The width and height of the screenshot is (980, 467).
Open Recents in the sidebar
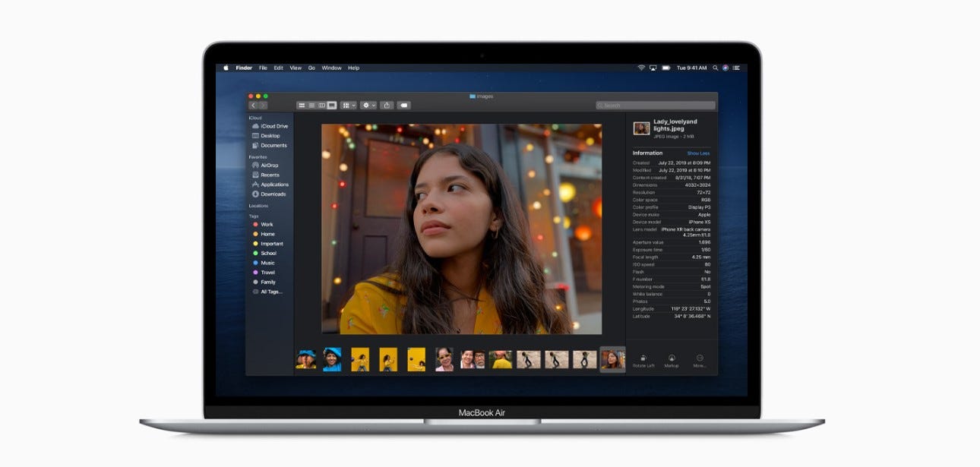(266, 175)
